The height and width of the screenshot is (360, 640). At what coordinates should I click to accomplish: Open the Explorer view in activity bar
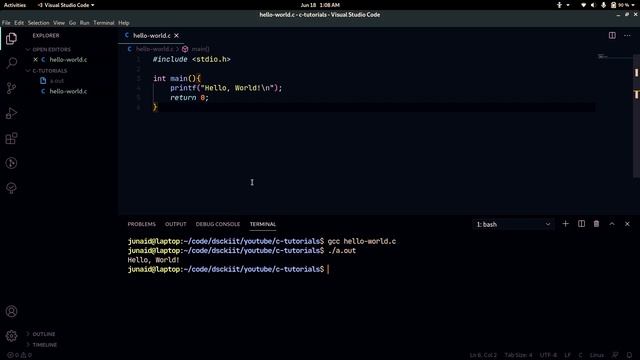point(11,39)
